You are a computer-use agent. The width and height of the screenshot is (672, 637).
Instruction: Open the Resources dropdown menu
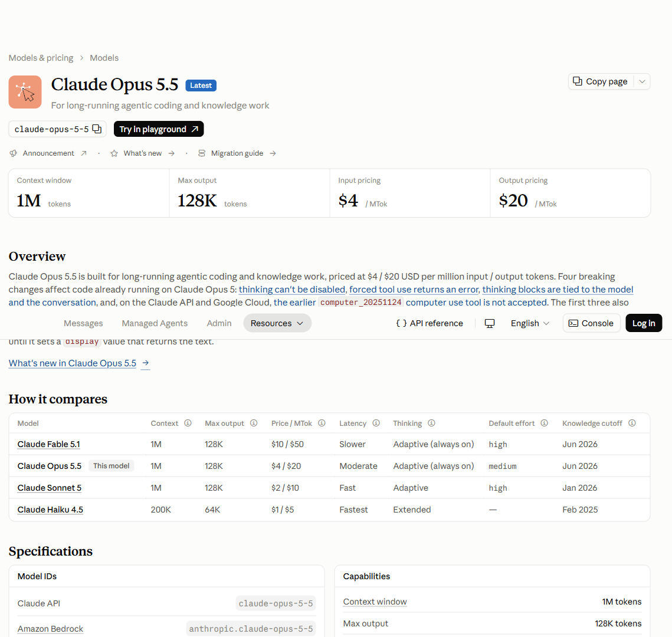(x=277, y=323)
